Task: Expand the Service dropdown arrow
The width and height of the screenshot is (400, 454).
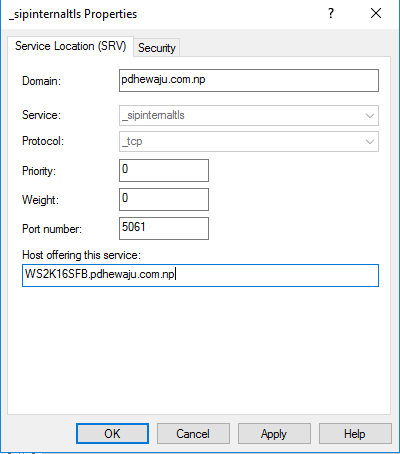Action: click(369, 115)
